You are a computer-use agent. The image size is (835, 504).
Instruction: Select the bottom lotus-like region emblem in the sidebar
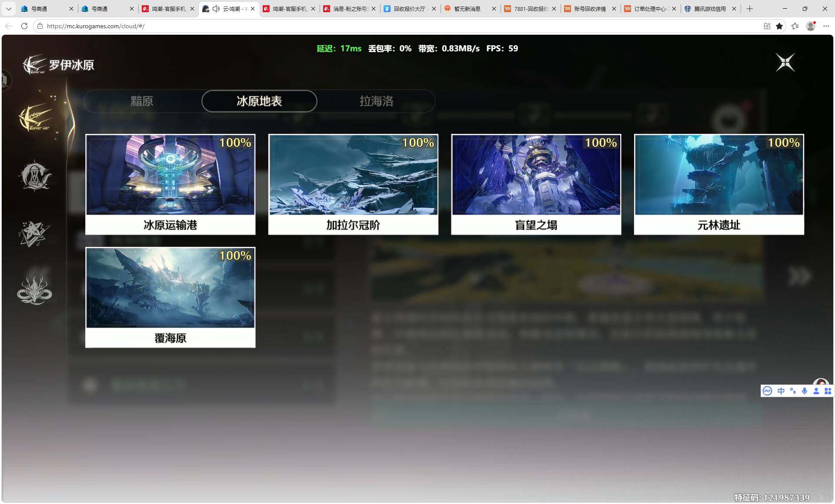(x=34, y=290)
